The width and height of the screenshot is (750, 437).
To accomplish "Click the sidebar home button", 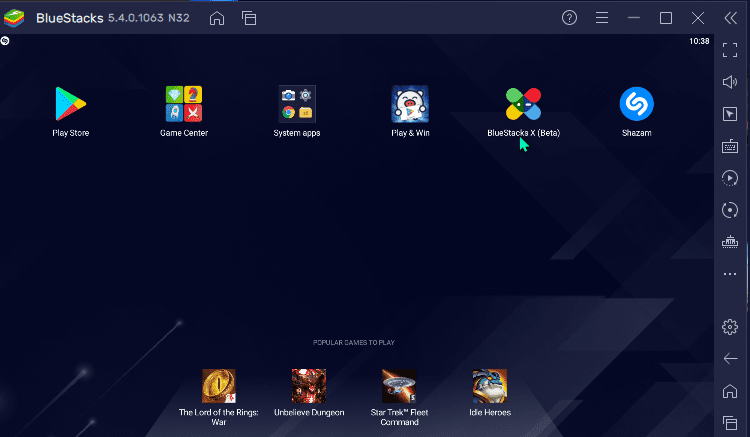I will [x=729, y=391].
